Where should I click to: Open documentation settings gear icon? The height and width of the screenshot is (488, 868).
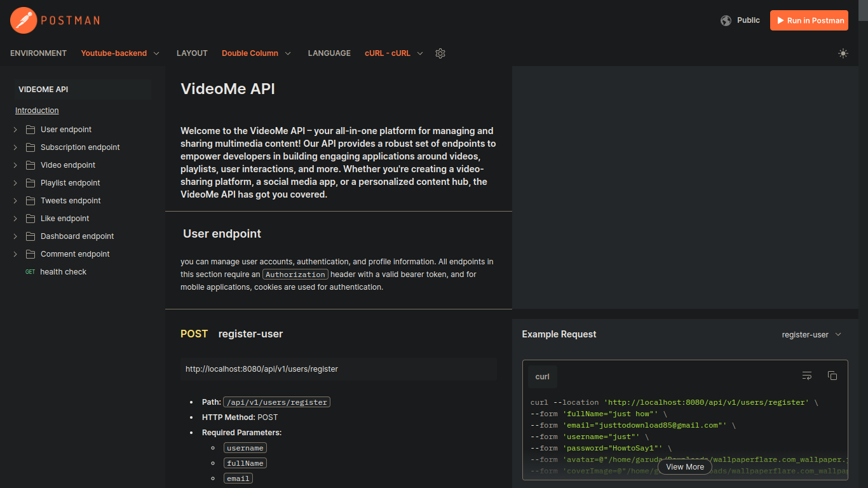[440, 53]
